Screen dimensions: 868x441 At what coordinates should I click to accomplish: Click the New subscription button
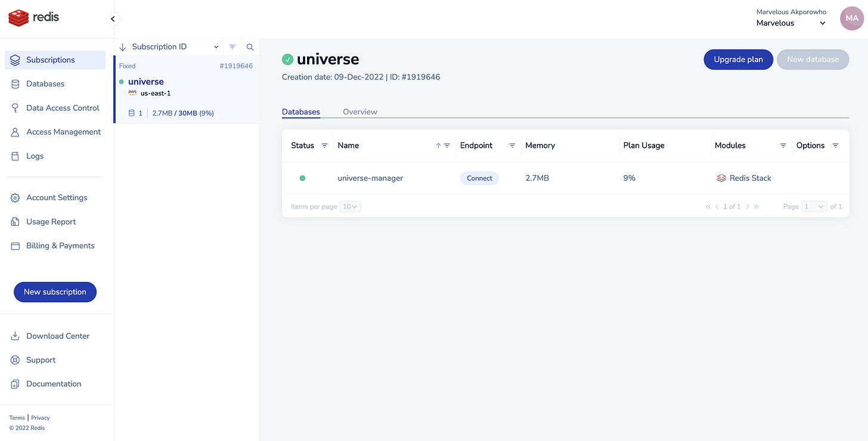coord(55,292)
